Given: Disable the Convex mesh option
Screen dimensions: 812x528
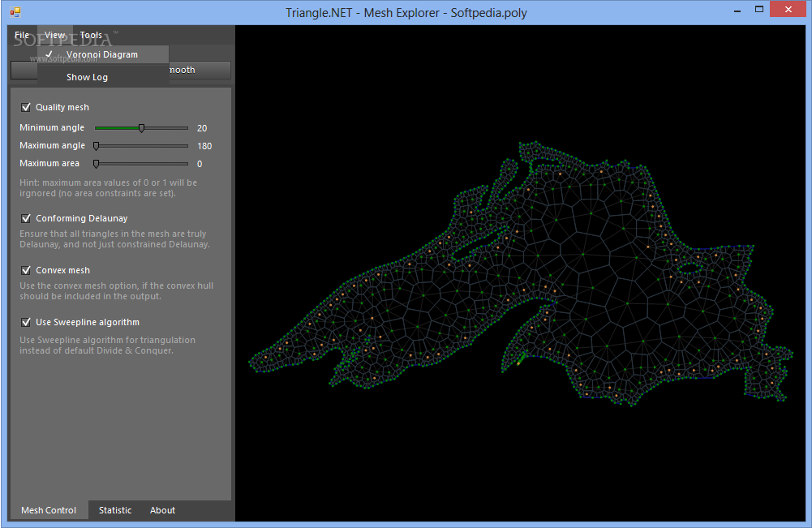Looking at the screenshot, I should click(25, 270).
